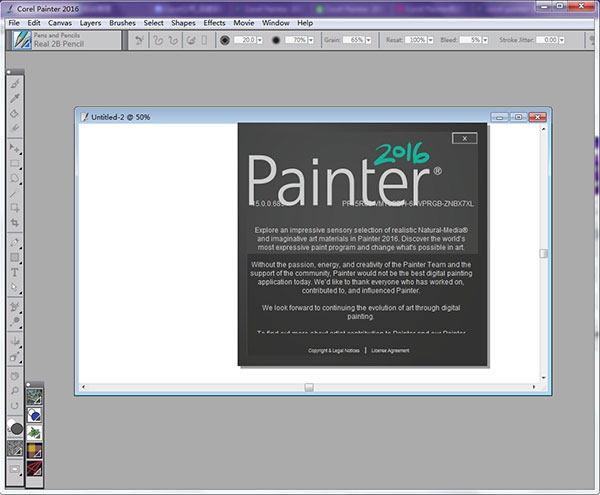Select the Grabber hand tool

[x=15, y=376]
